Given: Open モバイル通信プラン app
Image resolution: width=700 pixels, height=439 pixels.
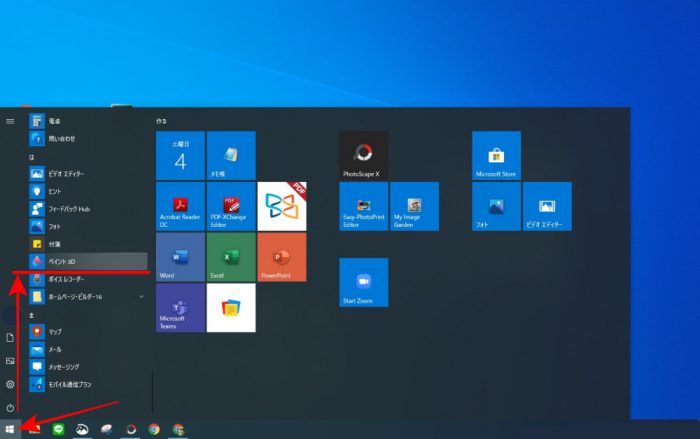Looking at the screenshot, I should click(88, 384).
